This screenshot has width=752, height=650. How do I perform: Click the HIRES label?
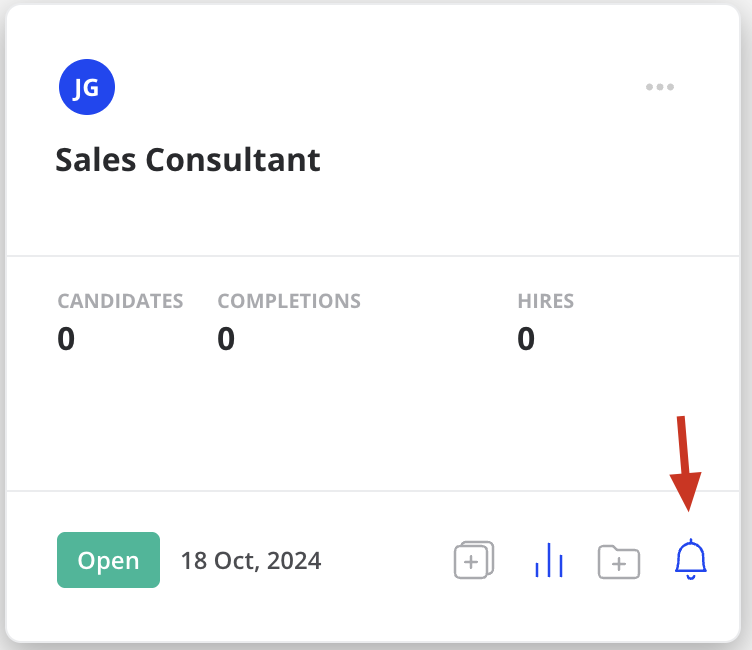(x=546, y=301)
